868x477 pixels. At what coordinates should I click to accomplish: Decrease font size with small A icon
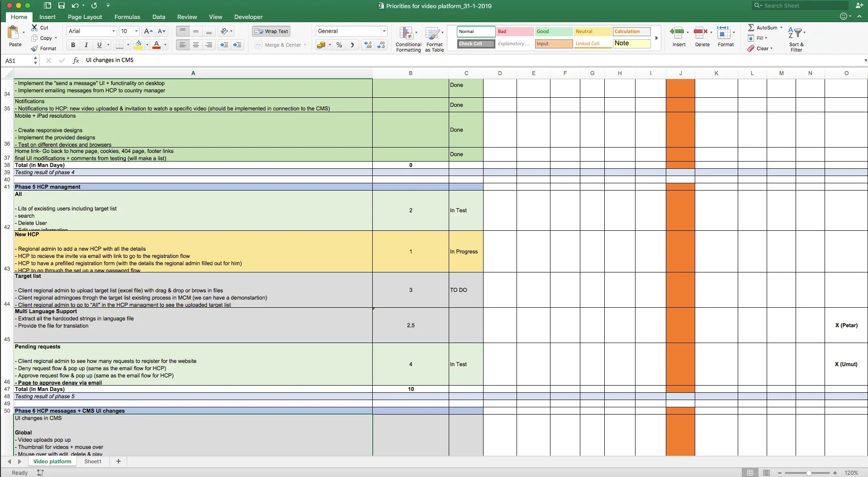point(161,31)
